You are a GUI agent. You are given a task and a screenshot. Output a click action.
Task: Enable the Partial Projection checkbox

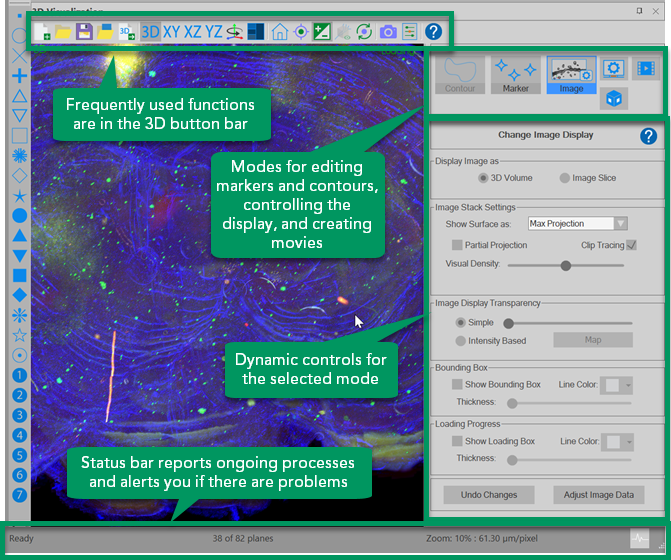click(x=457, y=245)
